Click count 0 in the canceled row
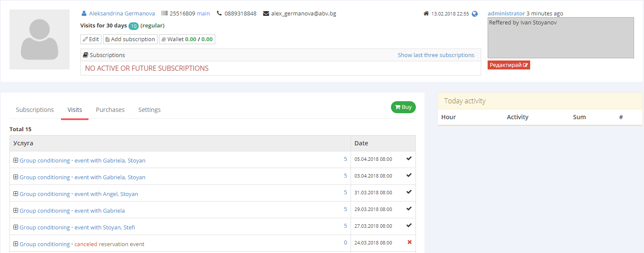Screen dimensions: 644x253 pyautogui.click(x=345, y=242)
